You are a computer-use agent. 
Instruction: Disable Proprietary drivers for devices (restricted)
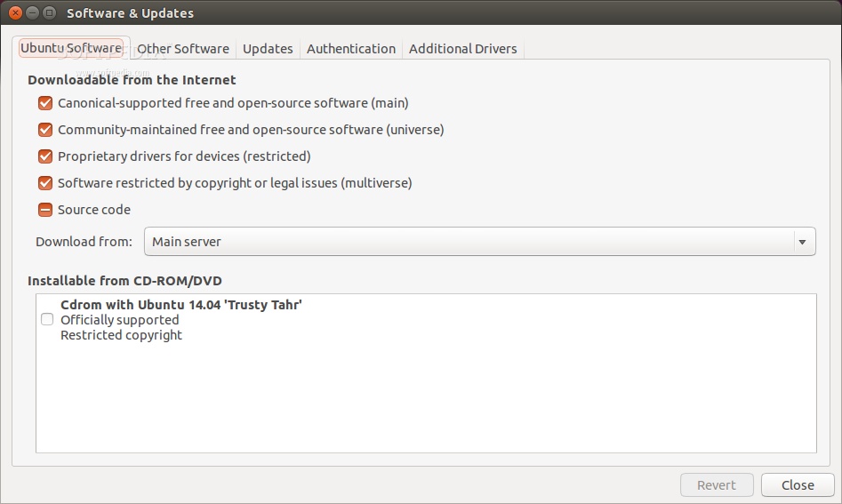pos(45,156)
